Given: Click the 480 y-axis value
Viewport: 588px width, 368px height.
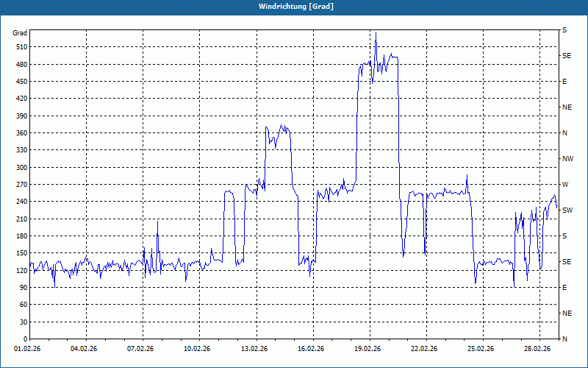Looking at the screenshot, I should [22, 65].
